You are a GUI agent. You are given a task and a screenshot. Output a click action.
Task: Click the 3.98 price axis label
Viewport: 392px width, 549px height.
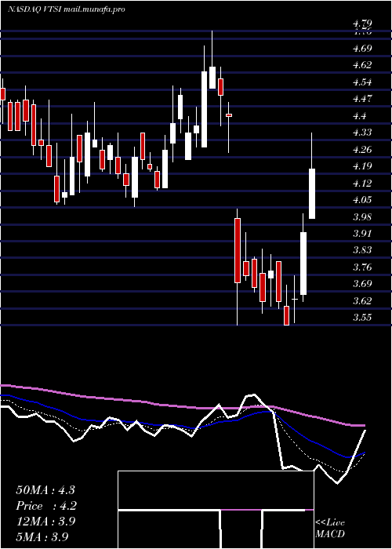coord(362,216)
